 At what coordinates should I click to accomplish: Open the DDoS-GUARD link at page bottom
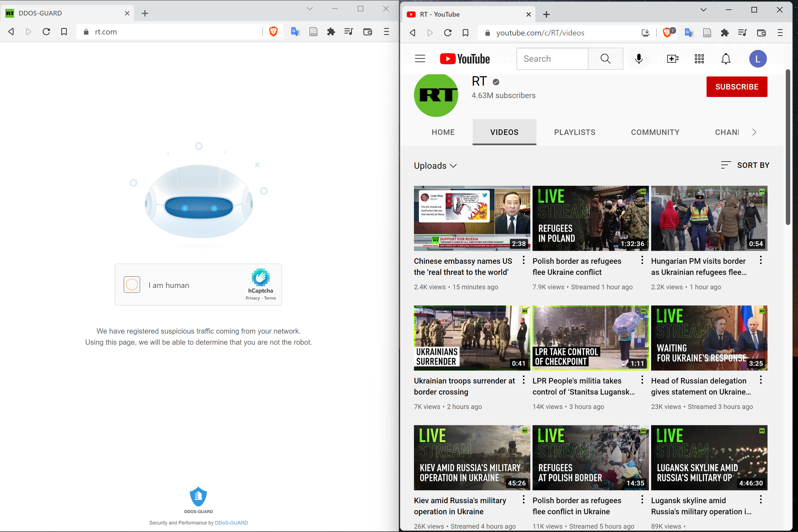click(x=231, y=523)
